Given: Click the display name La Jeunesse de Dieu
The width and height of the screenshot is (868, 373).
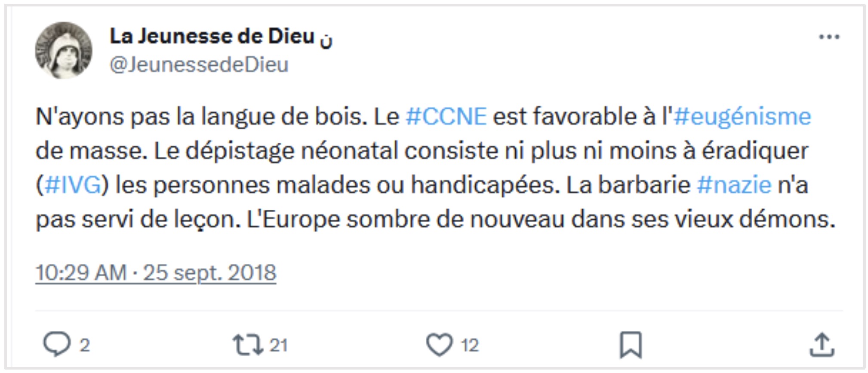Looking at the screenshot, I should click(x=212, y=37).
